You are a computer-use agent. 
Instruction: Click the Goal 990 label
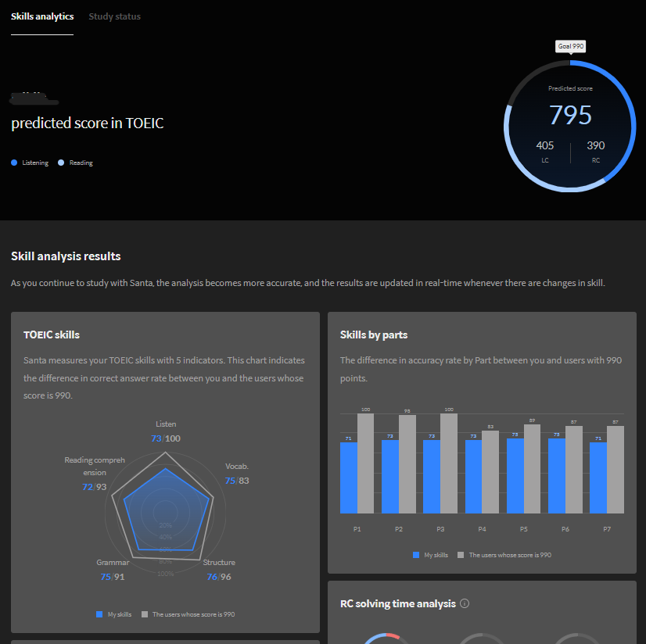(571, 46)
